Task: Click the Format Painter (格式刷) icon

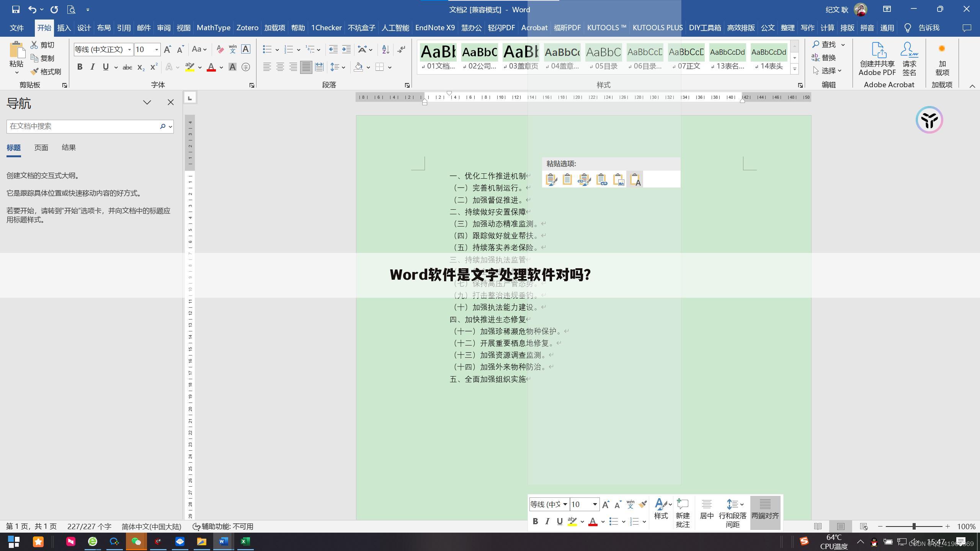Action: tap(34, 72)
